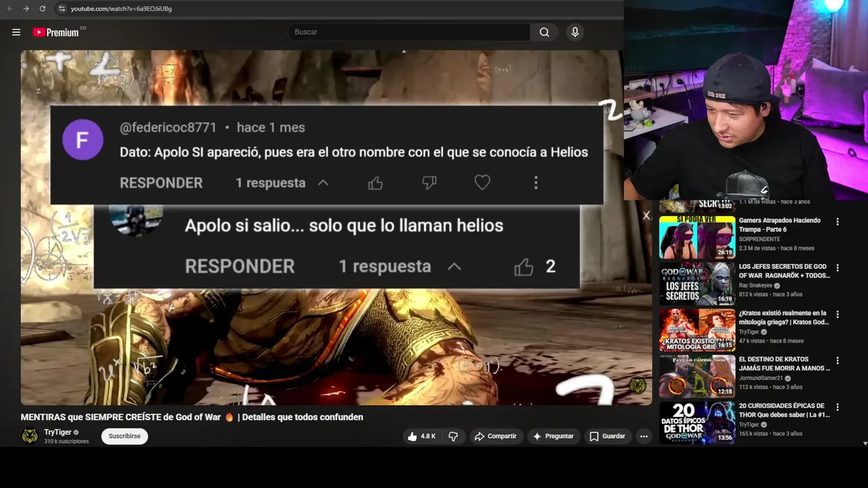Image resolution: width=868 pixels, height=488 pixels.
Task: Open 20 datos épicos de Thor thumbnail
Action: click(x=697, y=422)
